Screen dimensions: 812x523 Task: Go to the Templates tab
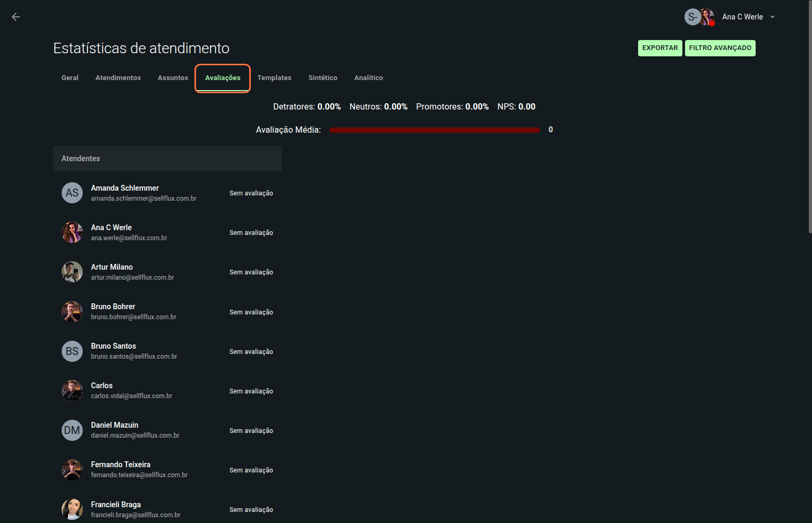click(x=274, y=78)
